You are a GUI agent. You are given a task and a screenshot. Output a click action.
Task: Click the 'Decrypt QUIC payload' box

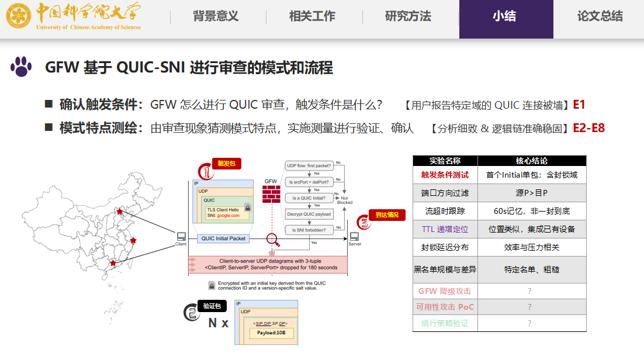(309, 214)
